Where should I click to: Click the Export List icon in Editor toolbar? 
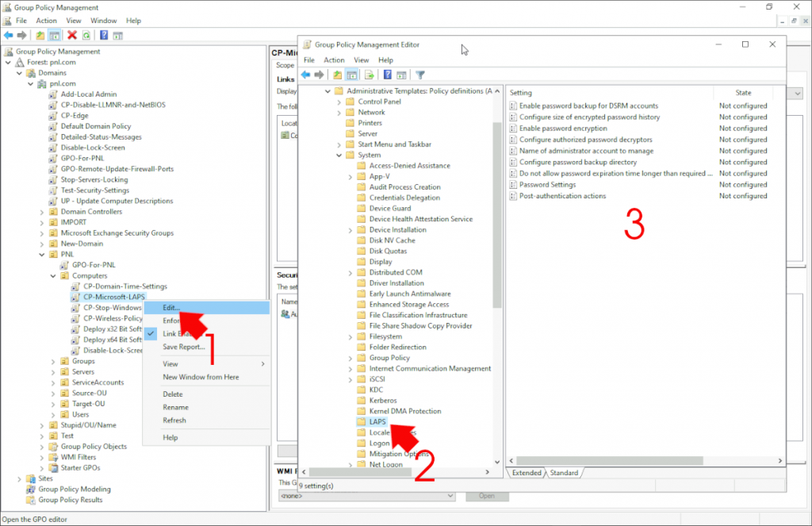pos(369,75)
